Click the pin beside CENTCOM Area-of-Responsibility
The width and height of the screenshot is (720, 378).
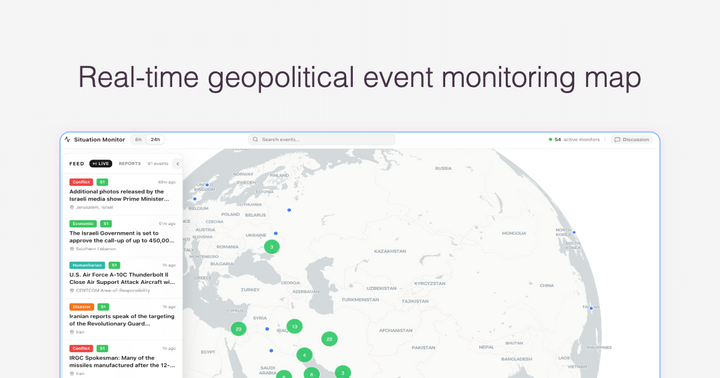click(x=72, y=291)
